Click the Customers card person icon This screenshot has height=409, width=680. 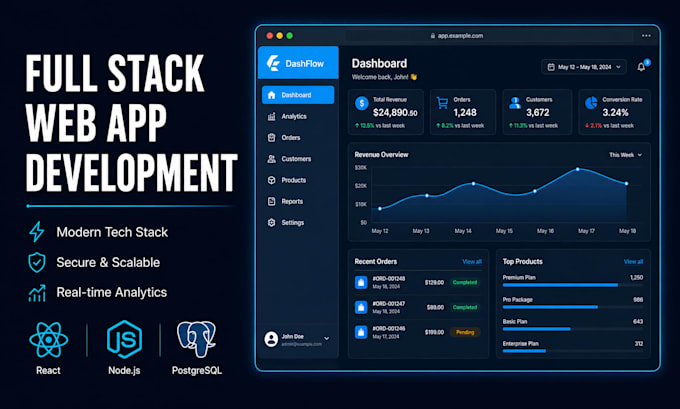(515, 103)
